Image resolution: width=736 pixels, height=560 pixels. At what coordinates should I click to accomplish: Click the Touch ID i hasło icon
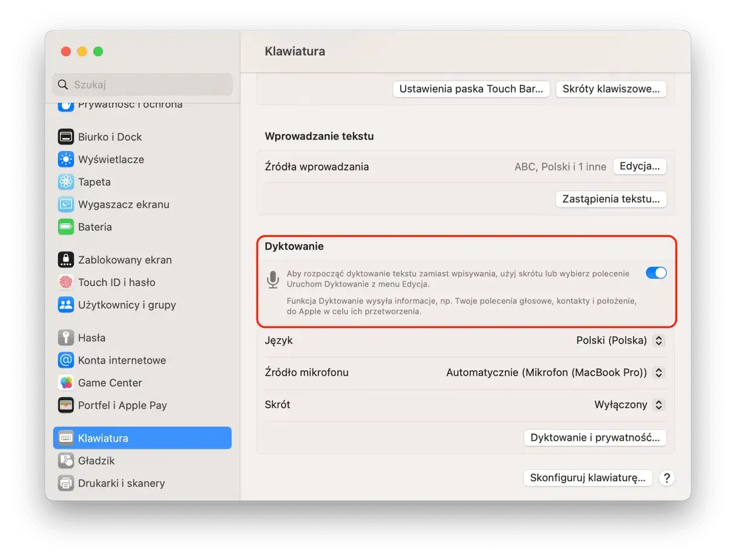pyautogui.click(x=65, y=282)
